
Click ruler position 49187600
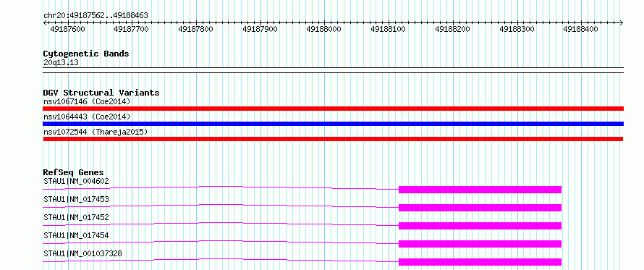pos(67,29)
